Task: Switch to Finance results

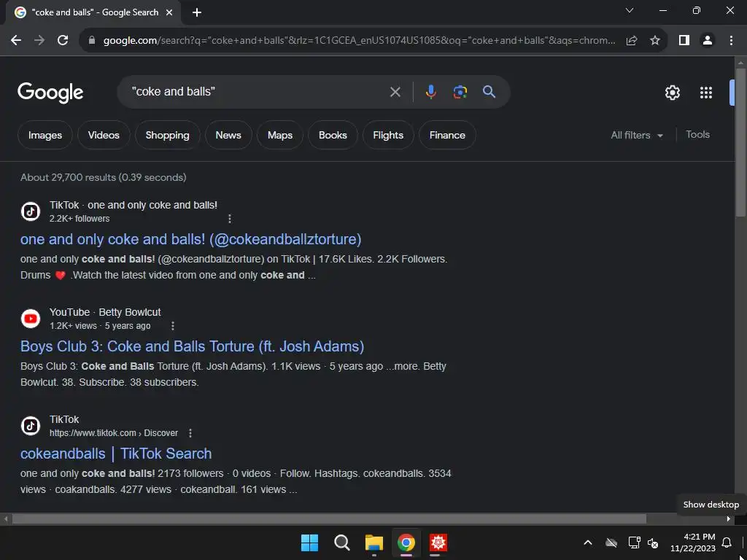Action: [x=447, y=135]
